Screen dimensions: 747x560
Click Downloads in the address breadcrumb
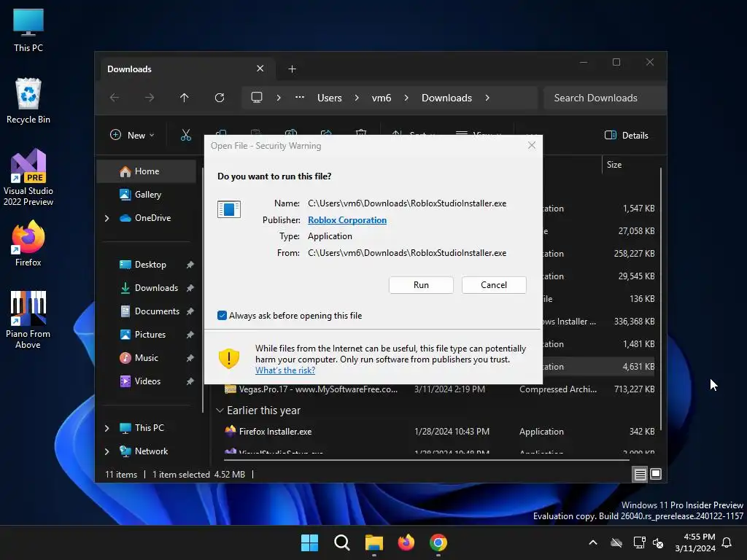(446, 98)
